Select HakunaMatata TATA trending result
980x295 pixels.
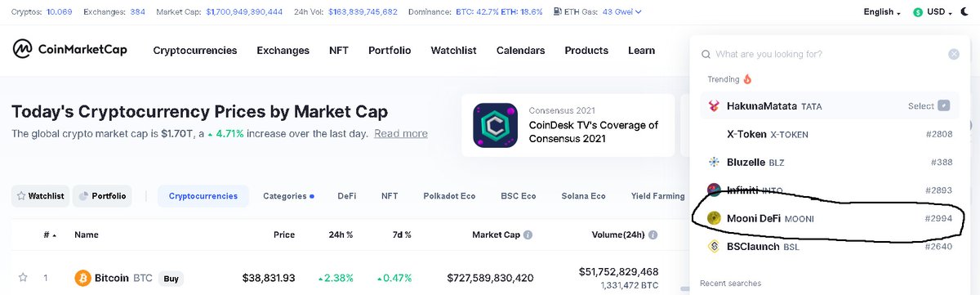click(829, 106)
